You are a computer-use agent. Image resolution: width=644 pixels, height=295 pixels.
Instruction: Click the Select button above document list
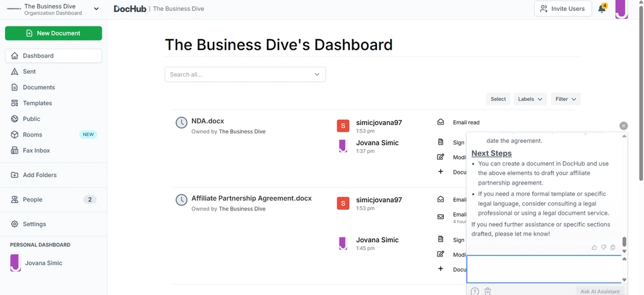click(498, 99)
